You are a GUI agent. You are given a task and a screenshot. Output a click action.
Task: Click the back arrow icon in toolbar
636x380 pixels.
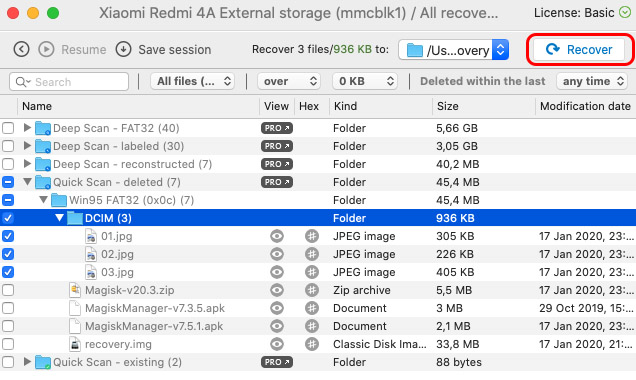(x=21, y=49)
